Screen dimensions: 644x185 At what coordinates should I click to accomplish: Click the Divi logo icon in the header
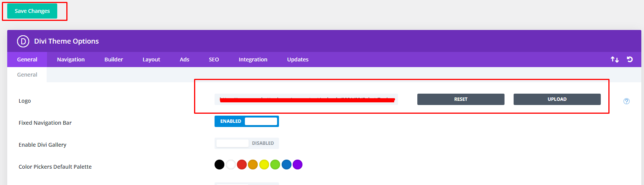click(23, 41)
